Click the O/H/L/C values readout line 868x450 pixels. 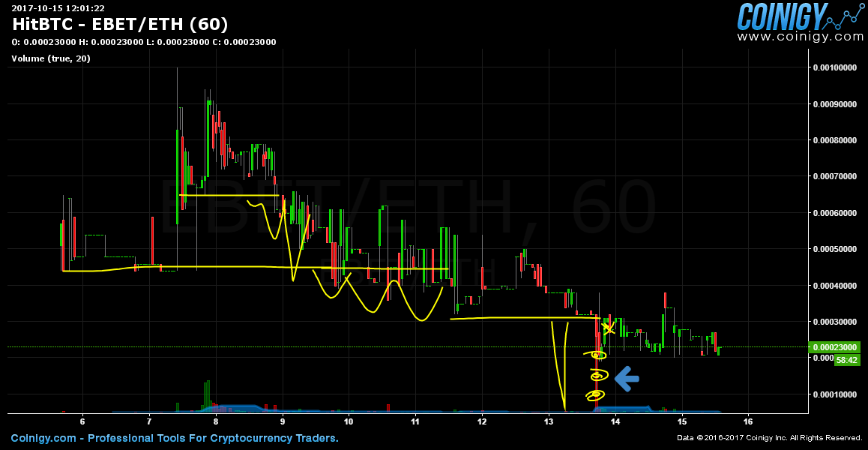click(144, 42)
